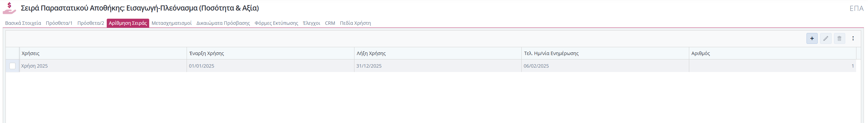
Task: Click the number 1 in Αριθμός cell
Action: click(x=852, y=66)
